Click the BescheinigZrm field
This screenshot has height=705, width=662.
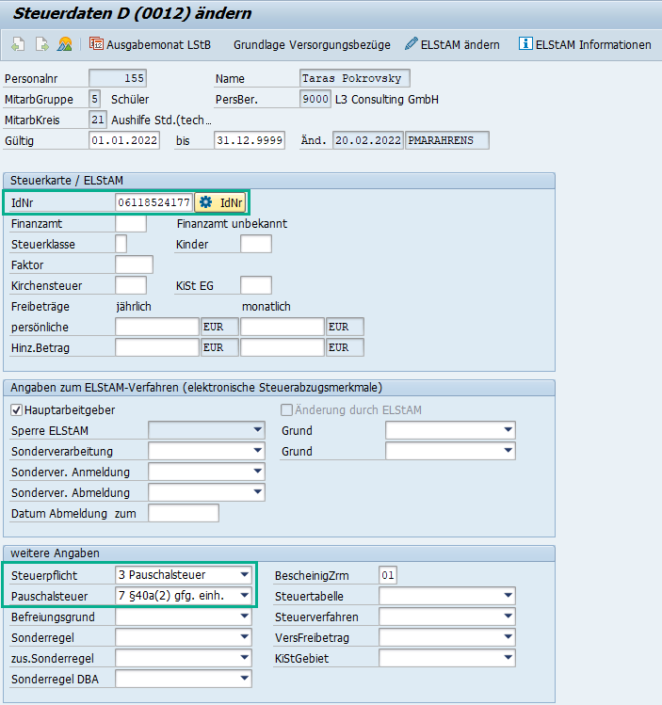click(388, 575)
